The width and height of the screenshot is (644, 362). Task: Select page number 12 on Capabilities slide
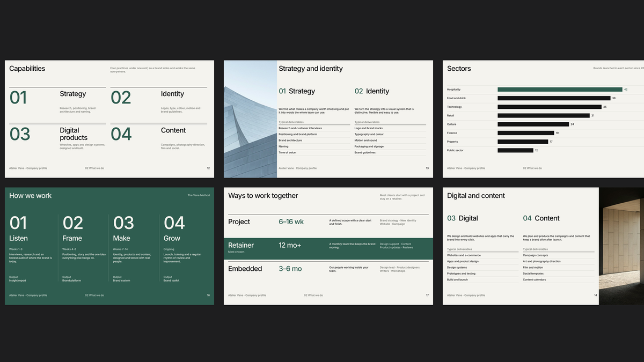click(208, 168)
